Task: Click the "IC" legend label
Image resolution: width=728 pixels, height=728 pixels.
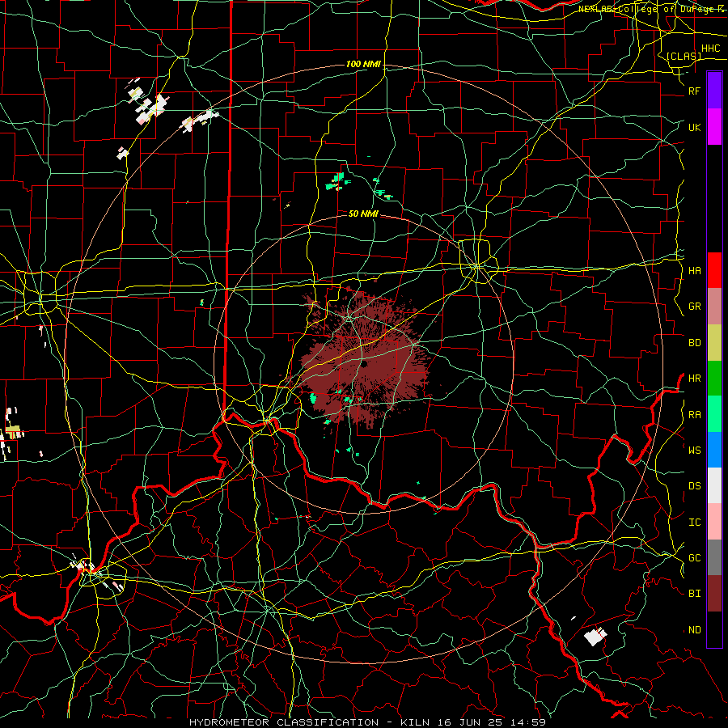Action: [695, 522]
